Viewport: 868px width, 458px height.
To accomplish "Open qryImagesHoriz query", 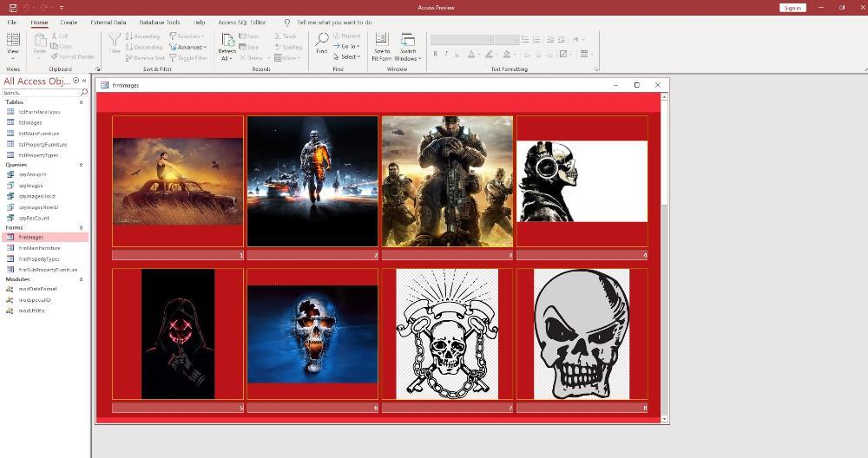I will tap(37, 196).
